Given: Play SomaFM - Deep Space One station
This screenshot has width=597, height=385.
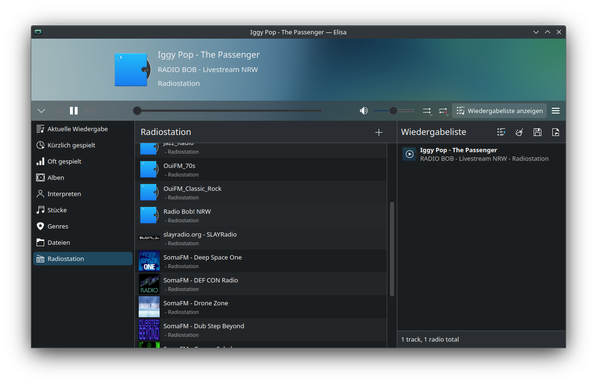Looking at the screenshot, I should click(261, 261).
